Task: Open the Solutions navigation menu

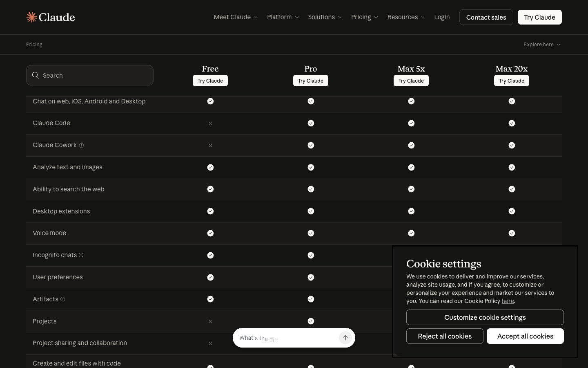Action: (x=325, y=17)
